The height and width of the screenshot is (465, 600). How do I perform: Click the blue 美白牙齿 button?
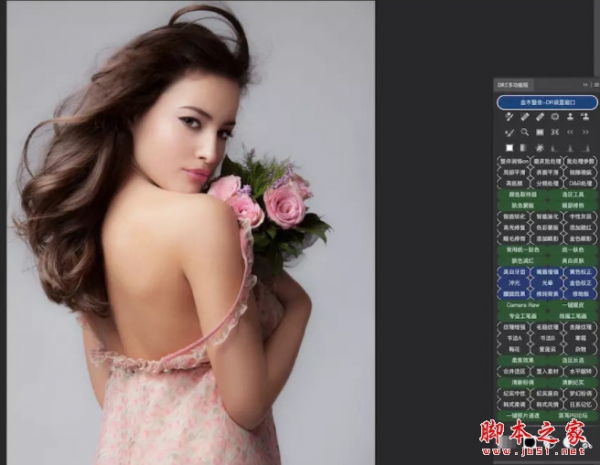[514, 272]
